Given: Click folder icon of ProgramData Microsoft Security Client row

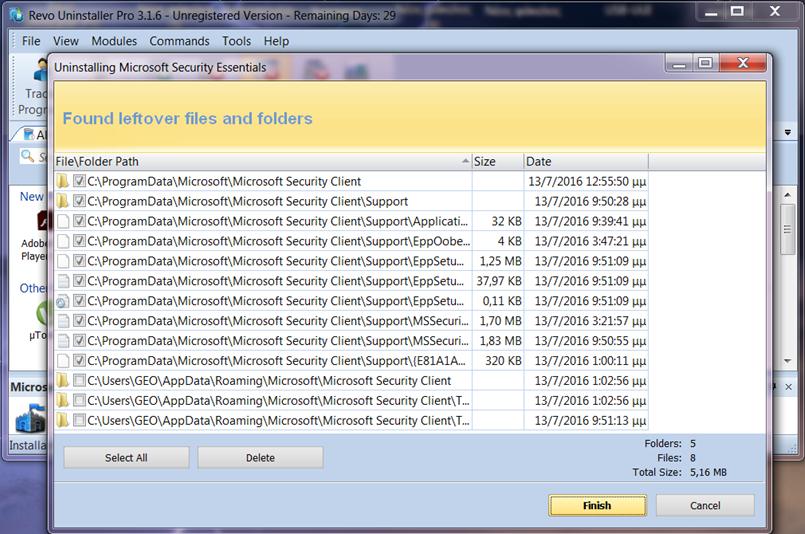Looking at the screenshot, I should [x=63, y=181].
